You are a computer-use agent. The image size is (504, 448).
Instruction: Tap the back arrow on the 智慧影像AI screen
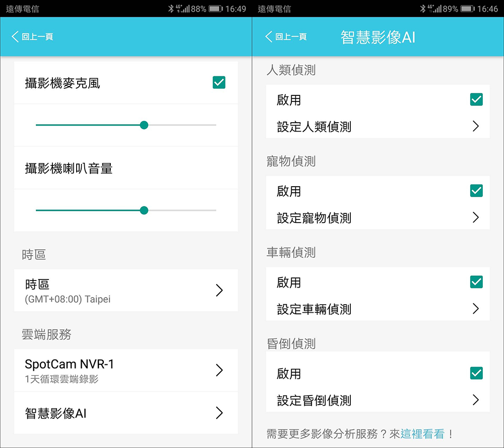pyautogui.click(x=269, y=36)
